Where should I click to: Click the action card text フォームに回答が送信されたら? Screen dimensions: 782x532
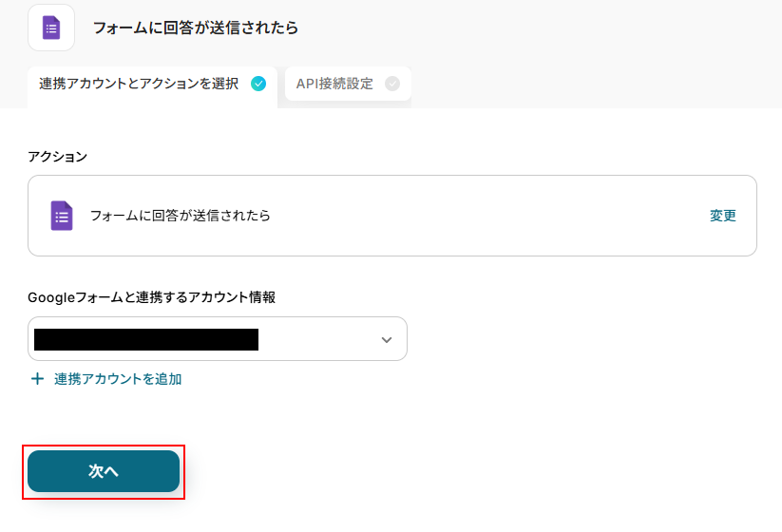180,216
